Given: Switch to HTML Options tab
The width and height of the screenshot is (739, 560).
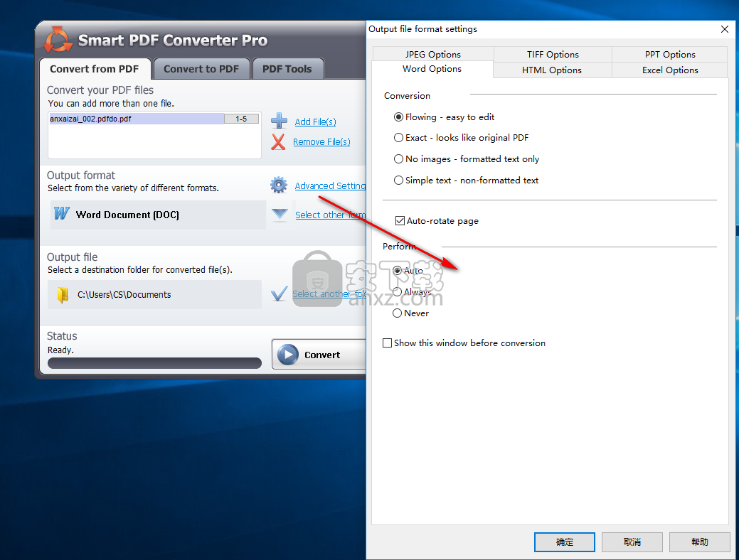Looking at the screenshot, I should 551,70.
